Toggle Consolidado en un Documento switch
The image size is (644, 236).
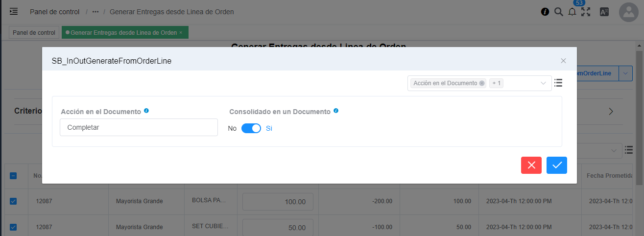251,128
